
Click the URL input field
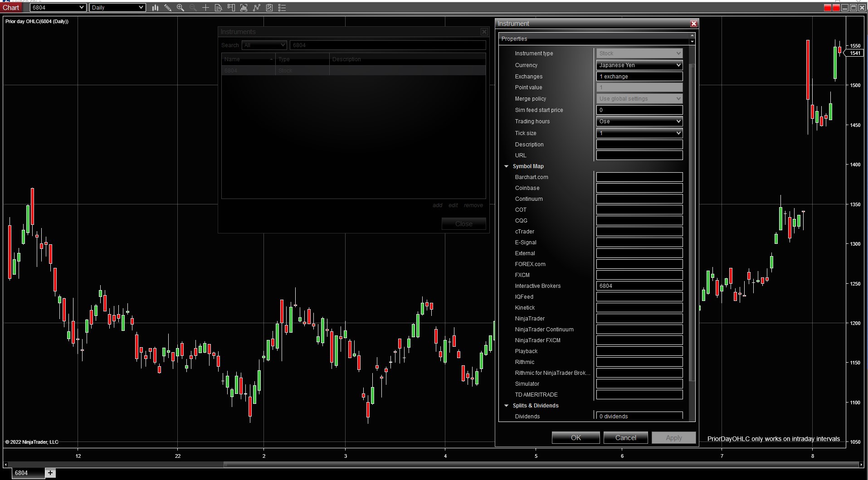639,155
